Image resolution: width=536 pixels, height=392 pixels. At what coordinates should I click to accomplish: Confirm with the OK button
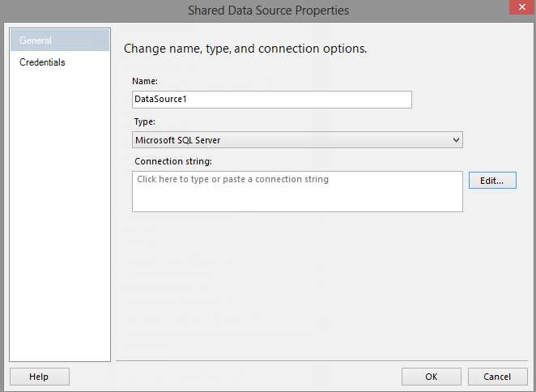pyautogui.click(x=431, y=377)
